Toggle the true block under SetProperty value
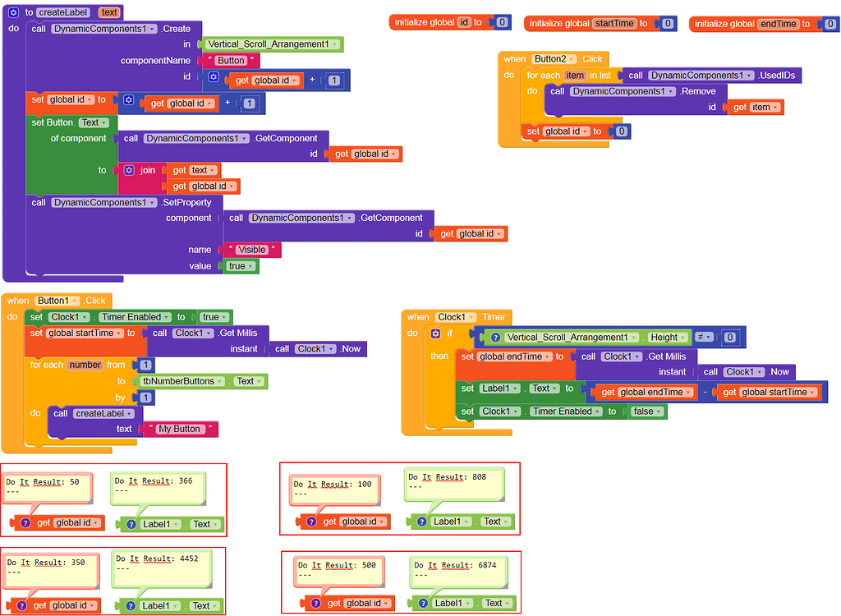 pyautogui.click(x=239, y=265)
